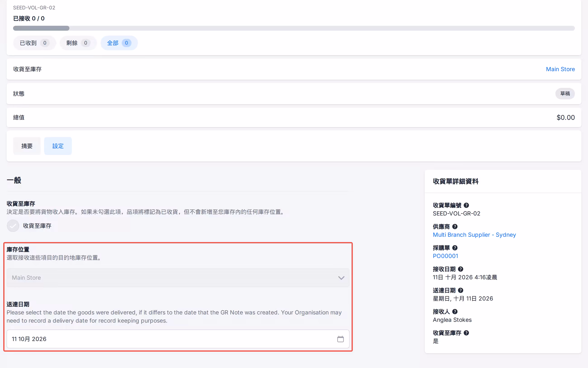The width and height of the screenshot is (588, 368).
Task: Click the received progress bar
Action: 294,28
